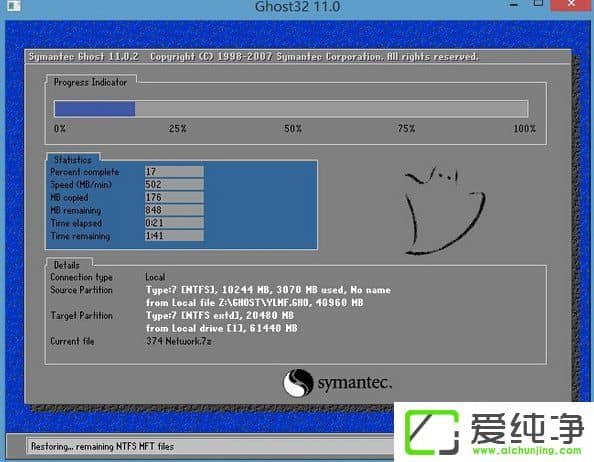
Task: Click the Z:\GHOST\YLMF.GHO file line
Action: (x=255, y=303)
